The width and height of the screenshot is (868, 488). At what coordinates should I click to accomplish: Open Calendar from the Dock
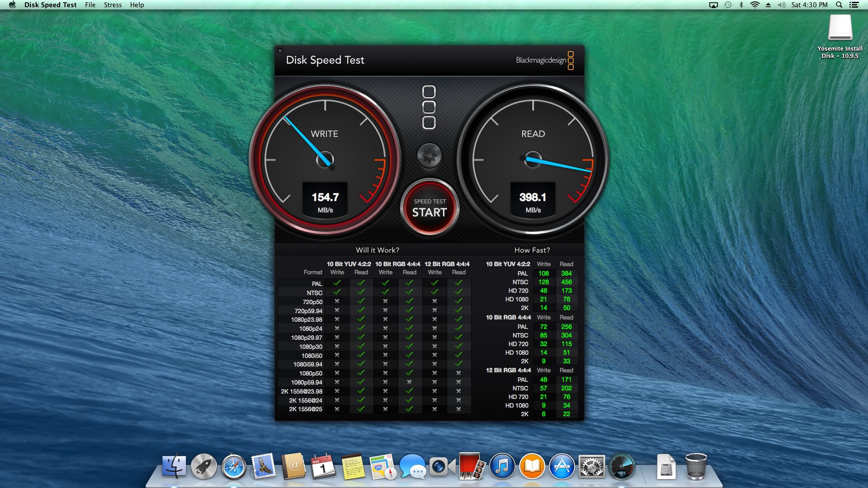pos(323,466)
